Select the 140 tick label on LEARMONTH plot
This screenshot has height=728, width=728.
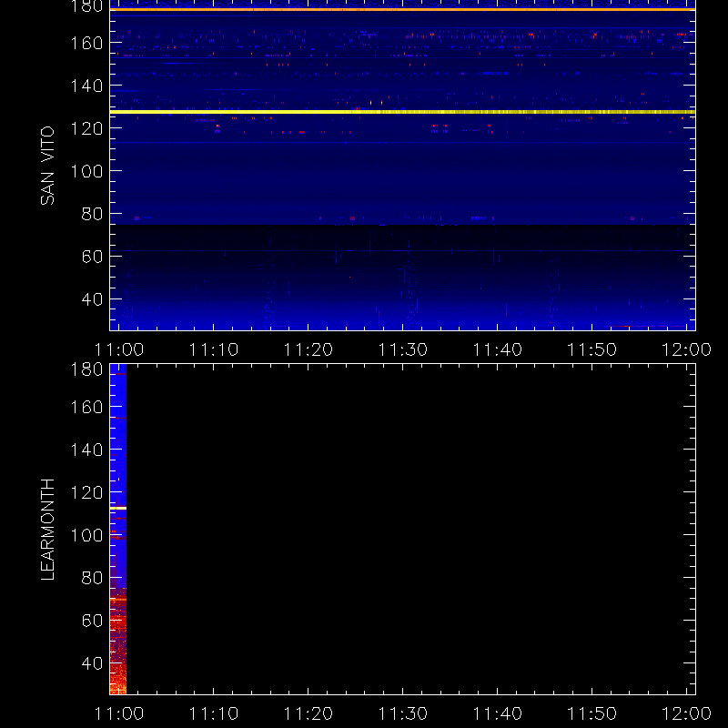click(x=86, y=450)
